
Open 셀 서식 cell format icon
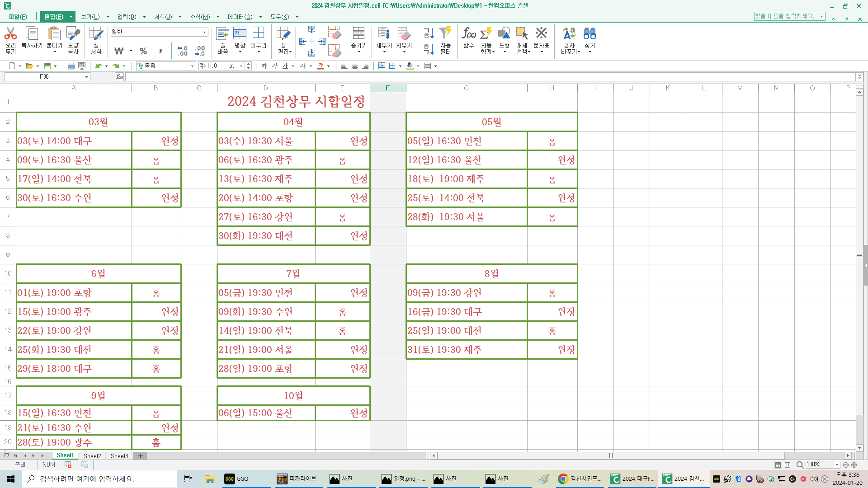point(96,34)
